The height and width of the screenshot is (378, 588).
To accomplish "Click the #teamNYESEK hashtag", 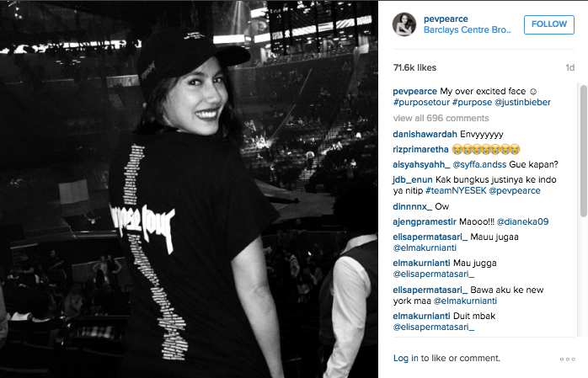I will (x=456, y=191).
